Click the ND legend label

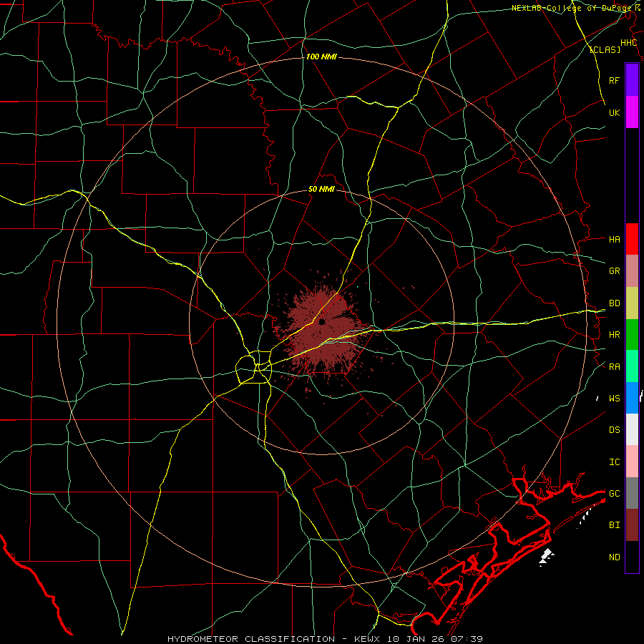pyautogui.click(x=614, y=557)
